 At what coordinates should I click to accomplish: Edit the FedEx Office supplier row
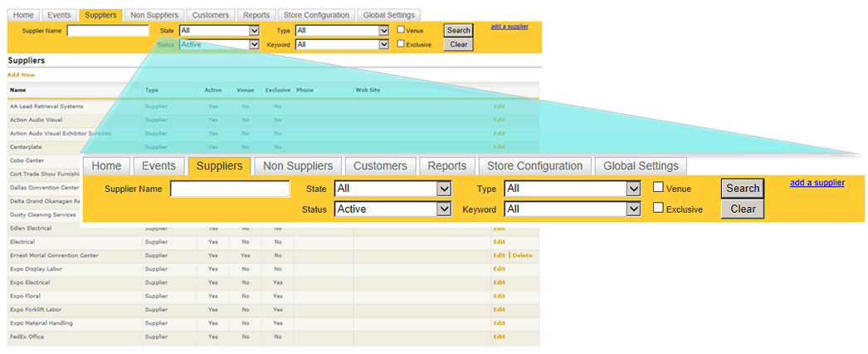[499, 337]
